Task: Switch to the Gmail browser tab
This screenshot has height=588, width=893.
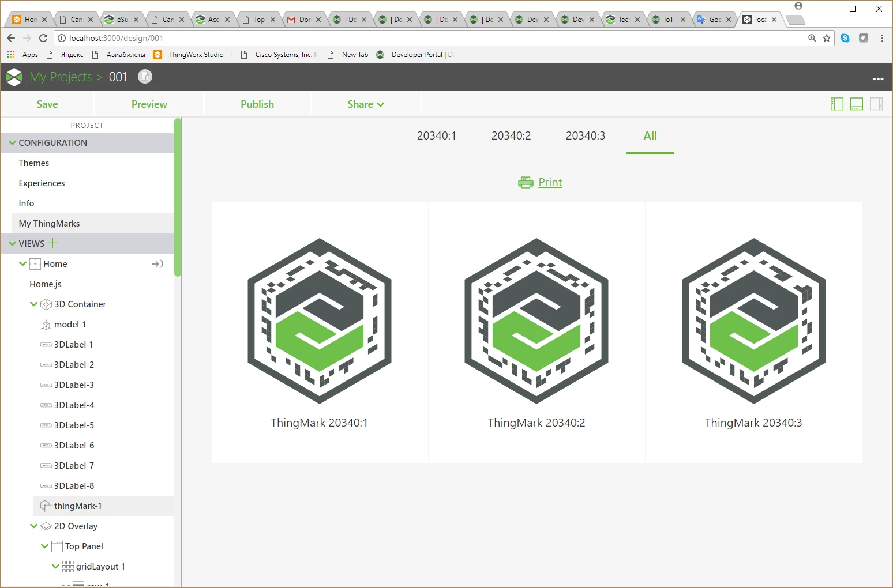Action: click(305, 20)
